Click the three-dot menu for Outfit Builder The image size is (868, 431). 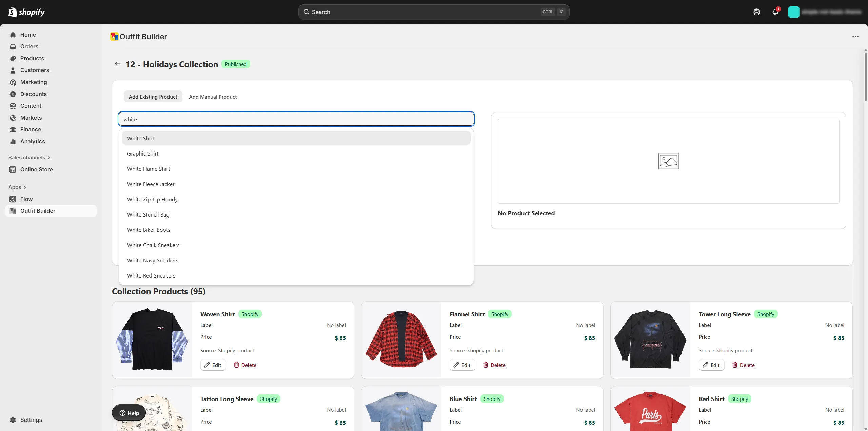855,37
